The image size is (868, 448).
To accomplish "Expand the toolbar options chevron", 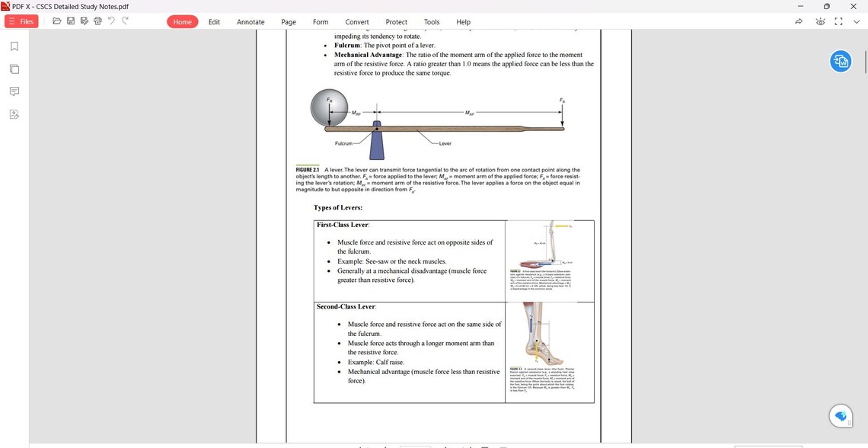I will click(857, 21).
